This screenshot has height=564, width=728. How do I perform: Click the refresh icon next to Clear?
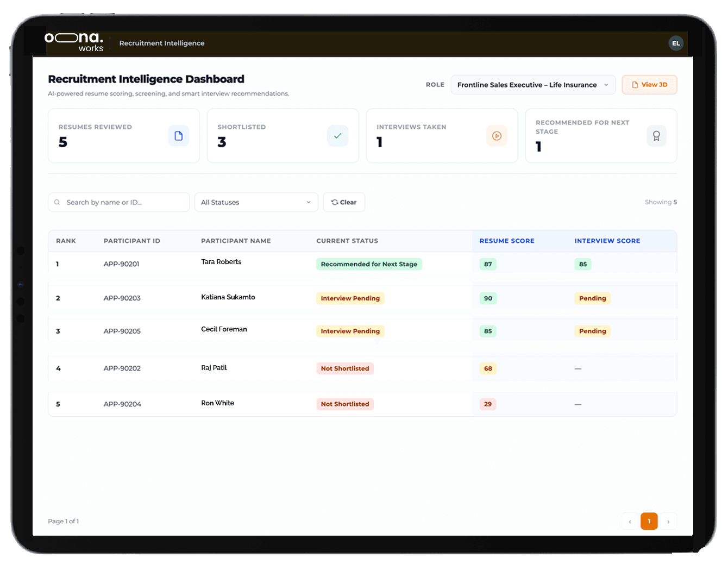point(334,202)
